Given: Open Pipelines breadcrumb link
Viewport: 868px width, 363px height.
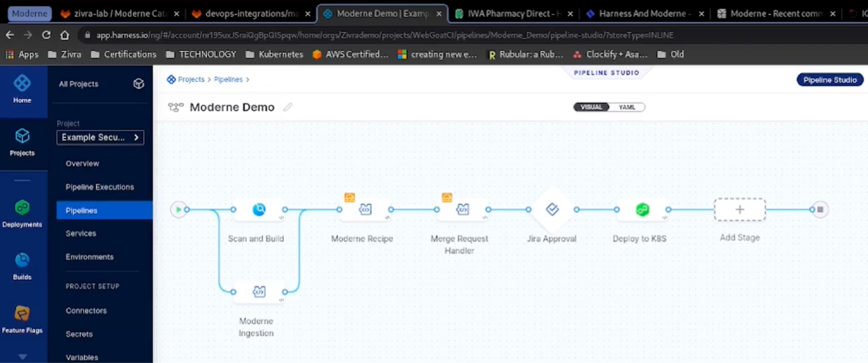Looking at the screenshot, I should click(x=228, y=79).
